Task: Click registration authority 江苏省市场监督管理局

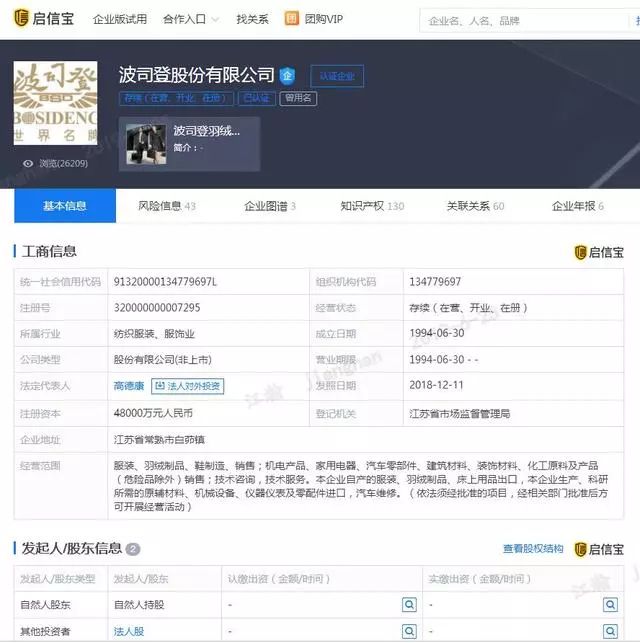Action: click(460, 414)
